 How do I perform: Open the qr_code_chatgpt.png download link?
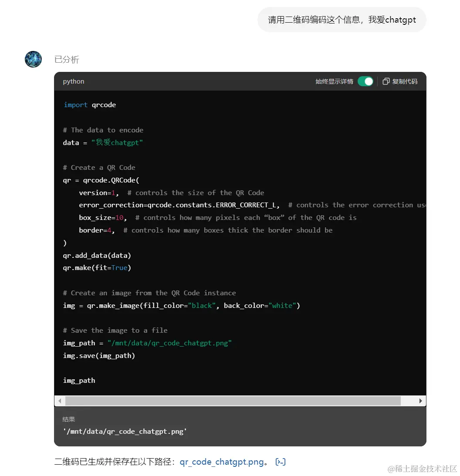pyautogui.click(x=221, y=462)
